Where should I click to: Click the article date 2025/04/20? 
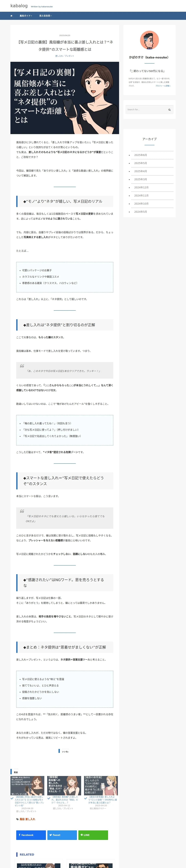(x=65, y=35)
